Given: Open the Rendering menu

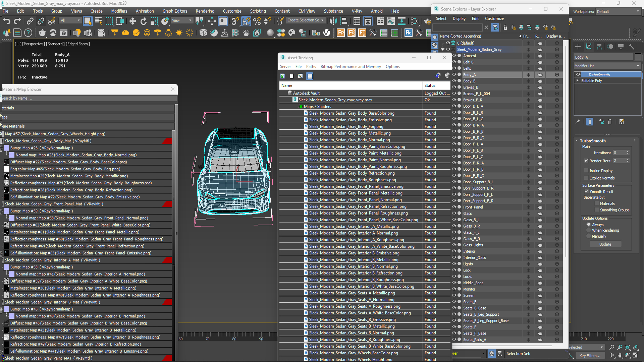Looking at the screenshot, I should [205, 11].
